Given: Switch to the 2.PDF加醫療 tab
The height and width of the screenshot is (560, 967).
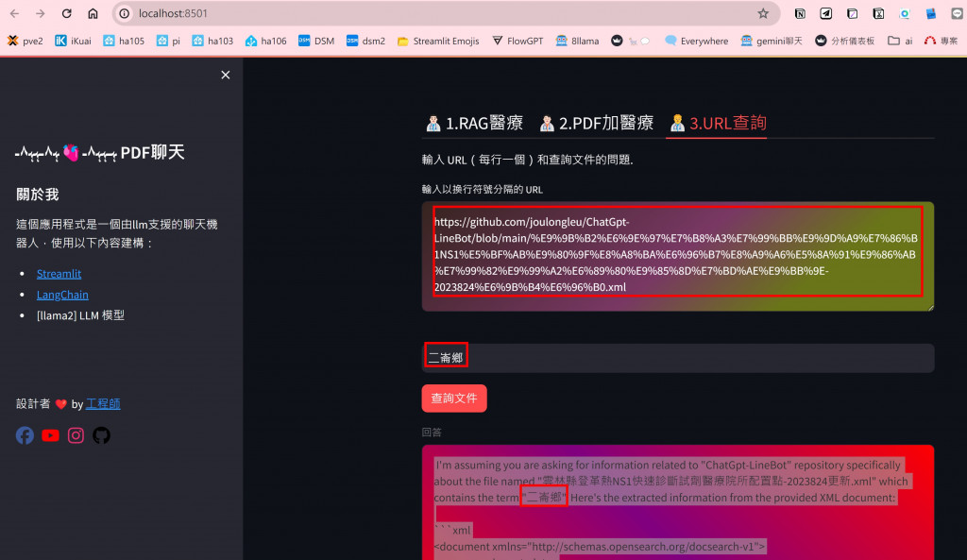Looking at the screenshot, I should coord(597,124).
